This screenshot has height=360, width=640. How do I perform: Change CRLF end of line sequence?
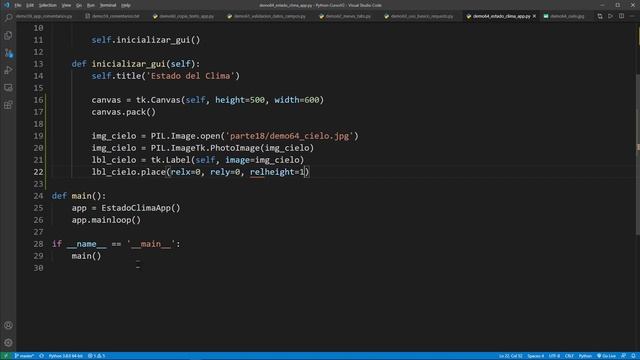pos(569,356)
